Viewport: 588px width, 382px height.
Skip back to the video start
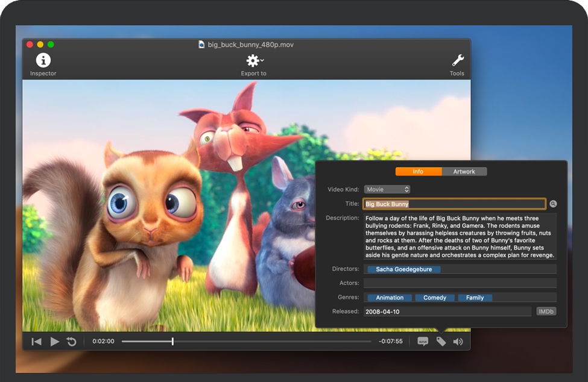click(37, 342)
